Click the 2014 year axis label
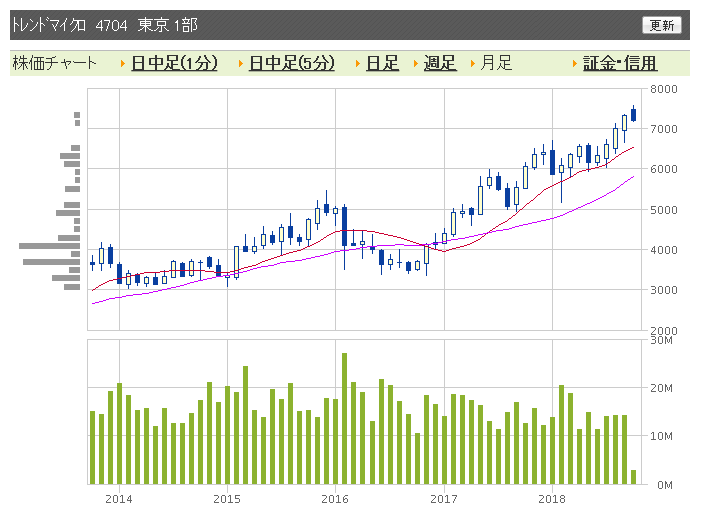 118,499
